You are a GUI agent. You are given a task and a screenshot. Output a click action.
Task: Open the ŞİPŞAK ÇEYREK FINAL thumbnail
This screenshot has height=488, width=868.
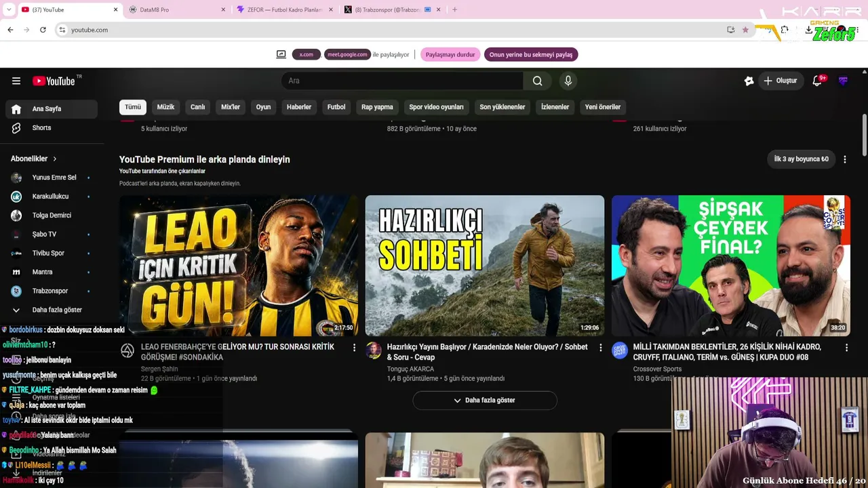(731, 266)
